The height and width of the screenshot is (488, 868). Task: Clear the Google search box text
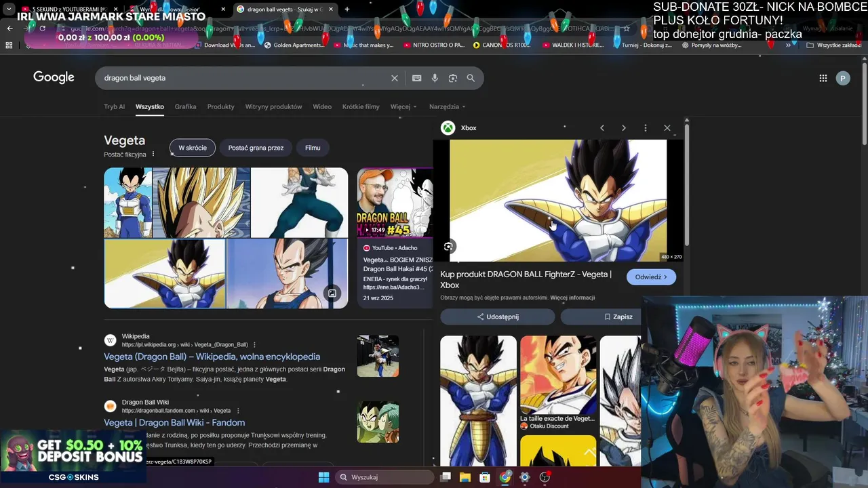394,78
